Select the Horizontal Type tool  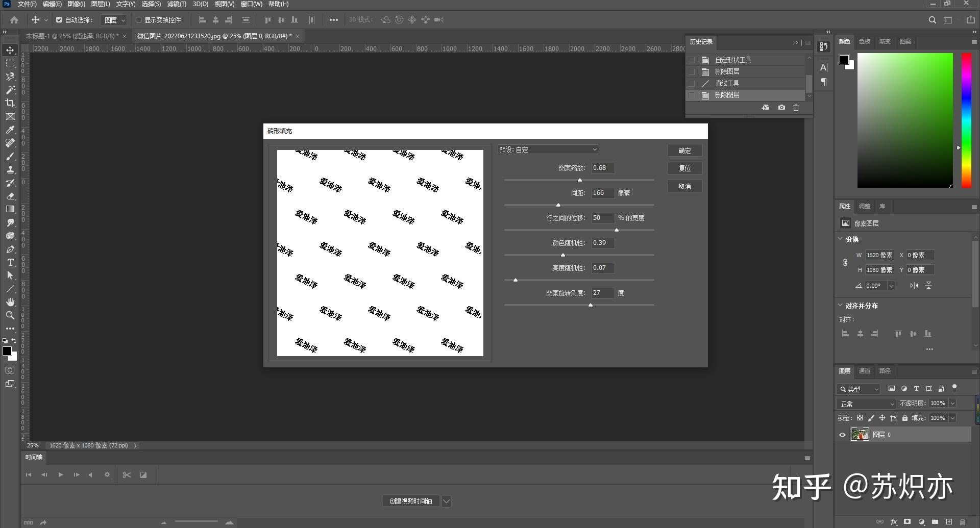coord(10,262)
